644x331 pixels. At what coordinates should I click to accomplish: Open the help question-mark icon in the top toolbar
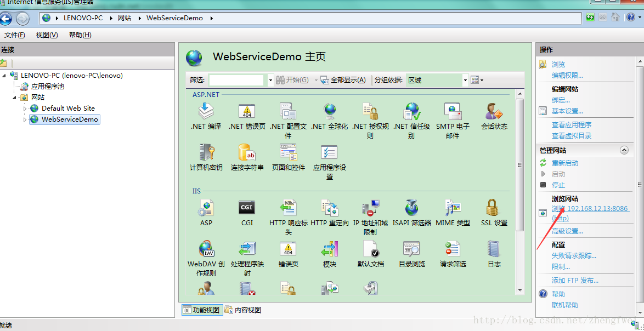coord(630,18)
